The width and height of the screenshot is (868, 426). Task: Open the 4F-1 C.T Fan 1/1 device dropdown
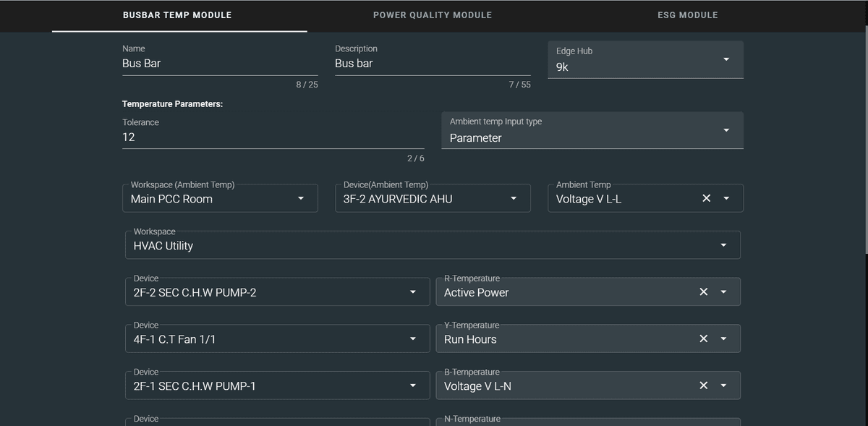(x=413, y=339)
